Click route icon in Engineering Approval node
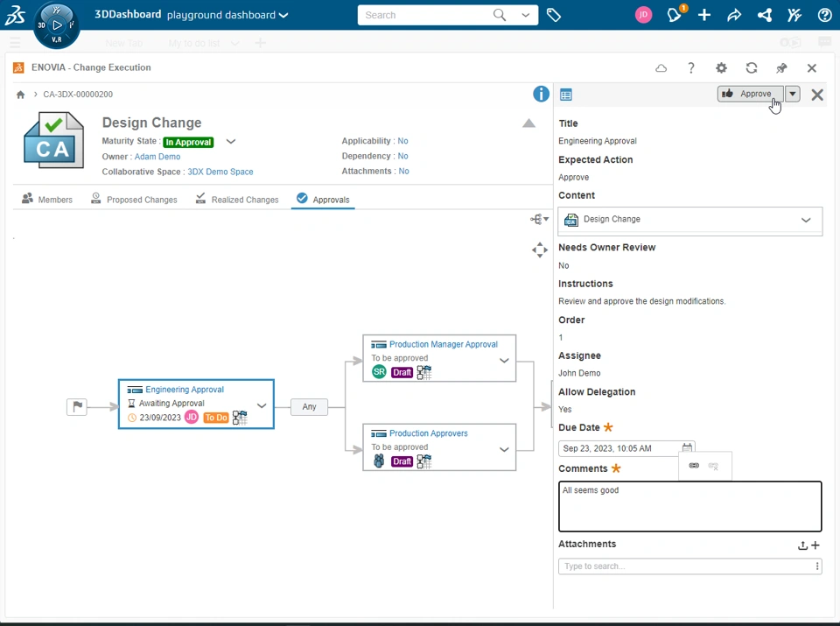This screenshot has width=840, height=626. click(x=240, y=418)
